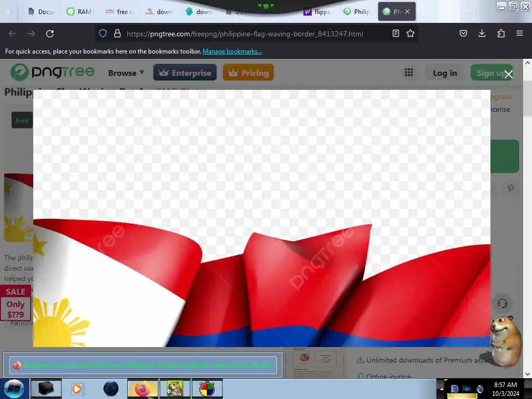Open Firefox extensions menu

[501, 33]
